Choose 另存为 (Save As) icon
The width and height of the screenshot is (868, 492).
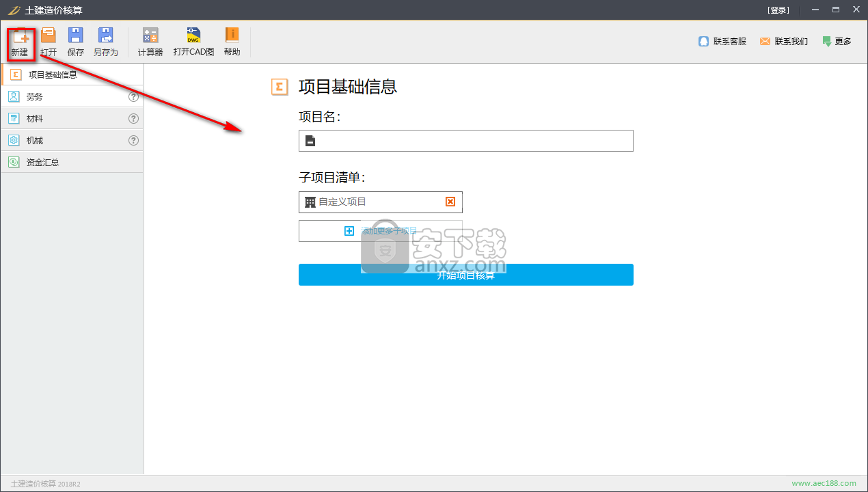pos(106,42)
